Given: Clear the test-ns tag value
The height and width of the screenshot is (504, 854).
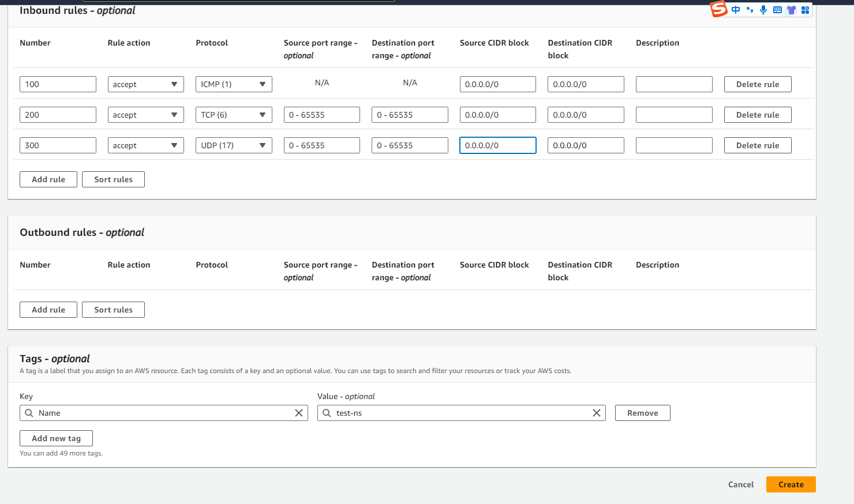Looking at the screenshot, I should coord(597,413).
